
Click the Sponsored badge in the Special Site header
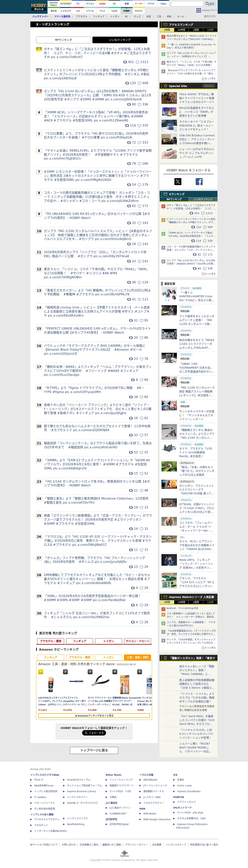[x=209, y=86]
